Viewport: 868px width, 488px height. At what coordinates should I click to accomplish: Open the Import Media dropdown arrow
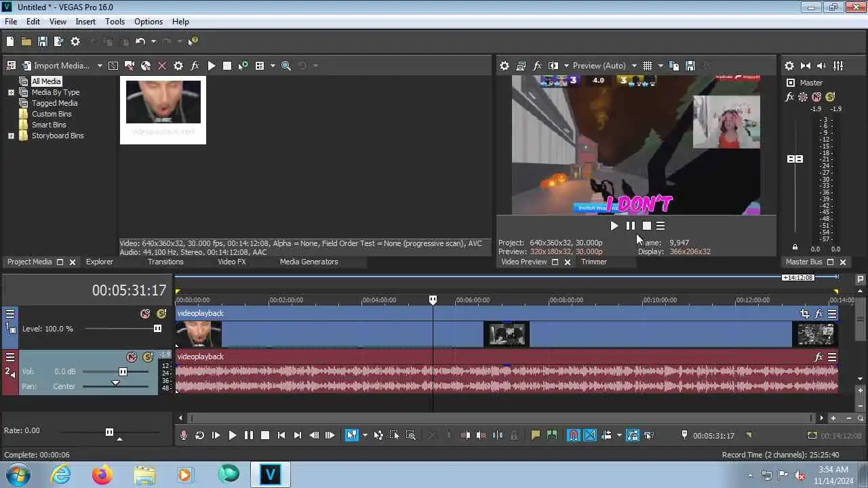(x=100, y=66)
